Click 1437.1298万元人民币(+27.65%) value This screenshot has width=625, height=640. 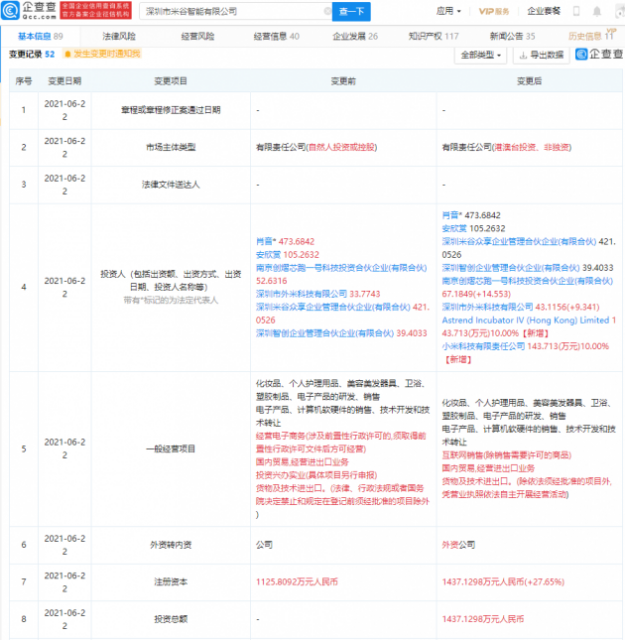tap(503, 582)
